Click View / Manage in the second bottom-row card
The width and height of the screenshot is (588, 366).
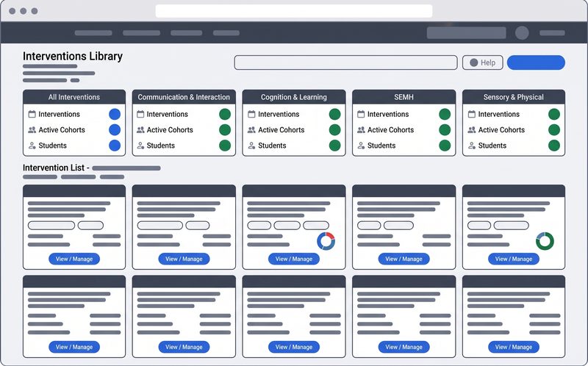tap(184, 347)
